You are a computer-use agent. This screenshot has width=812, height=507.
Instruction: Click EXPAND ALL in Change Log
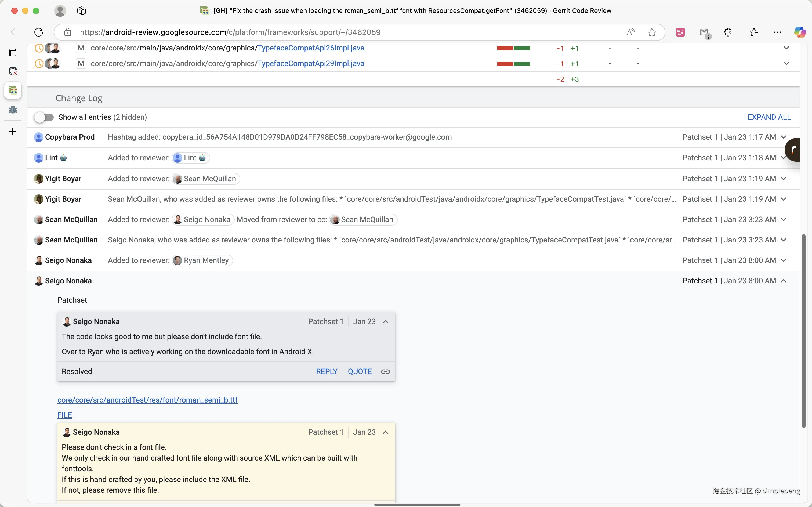click(x=769, y=117)
